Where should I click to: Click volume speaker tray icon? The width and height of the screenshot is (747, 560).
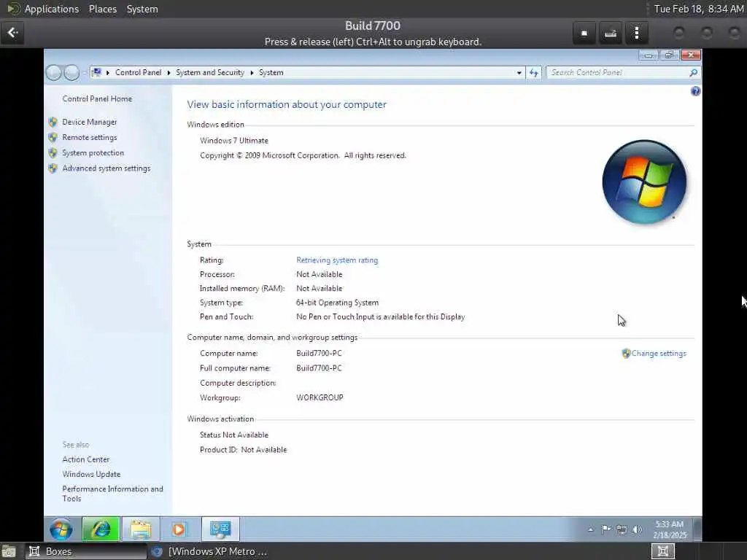tap(638, 529)
